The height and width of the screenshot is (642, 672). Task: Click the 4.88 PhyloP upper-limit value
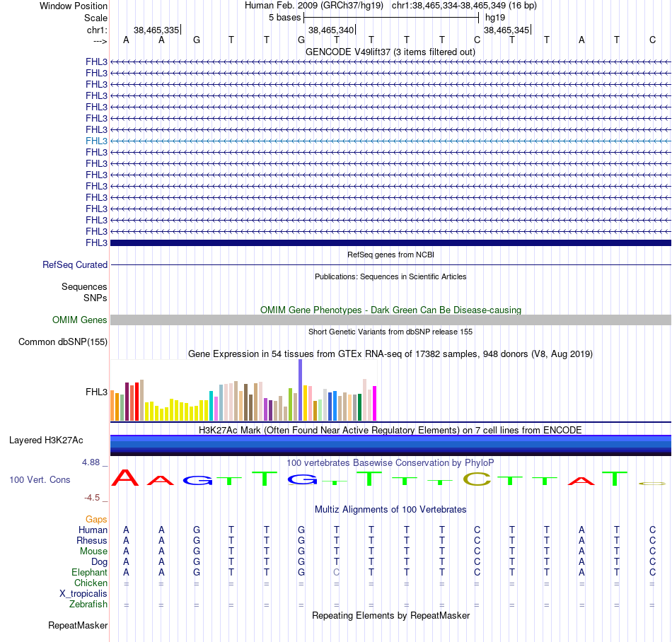click(x=91, y=462)
